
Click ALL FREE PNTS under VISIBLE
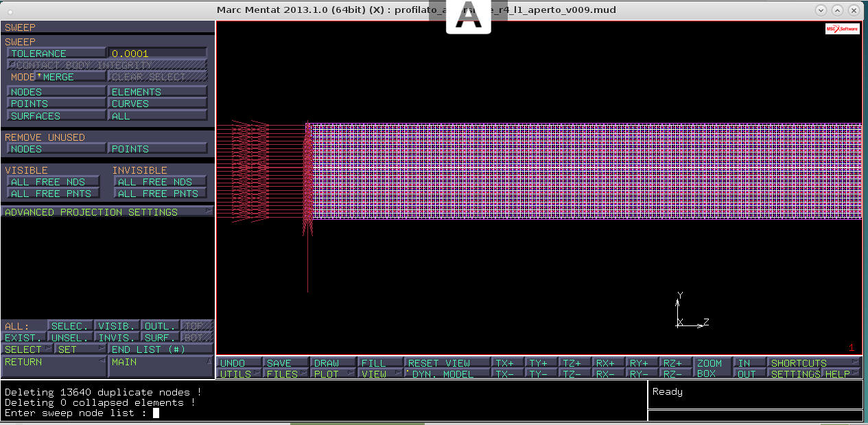pos(54,194)
